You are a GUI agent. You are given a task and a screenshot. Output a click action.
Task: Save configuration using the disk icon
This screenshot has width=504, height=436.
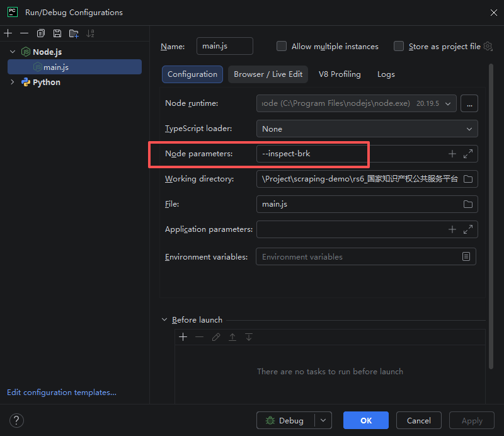57,33
